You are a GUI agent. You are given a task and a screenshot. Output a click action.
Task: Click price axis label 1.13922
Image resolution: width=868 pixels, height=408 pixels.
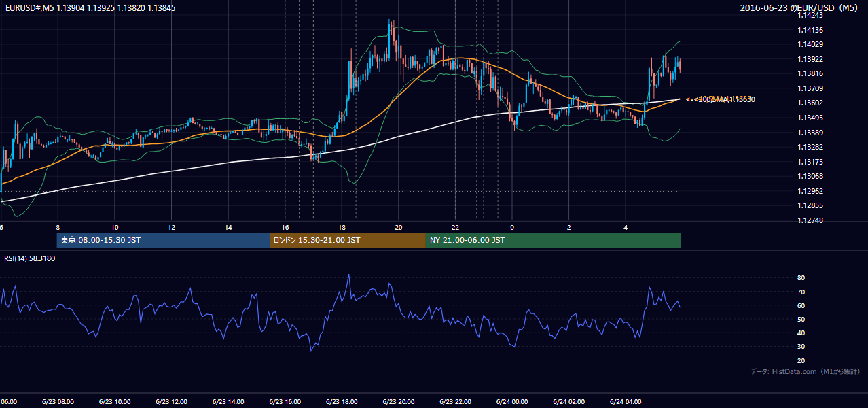(x=811, y=59)
